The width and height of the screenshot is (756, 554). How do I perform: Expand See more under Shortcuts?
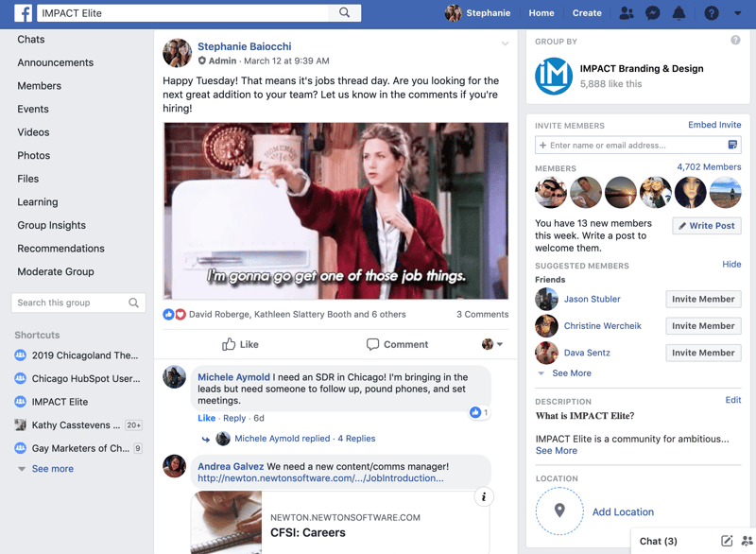pyautogui.click(x=53, y=469)
